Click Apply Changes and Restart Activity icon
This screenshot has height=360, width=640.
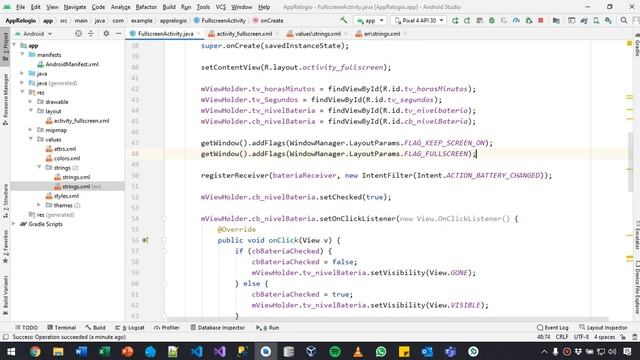pyautogui.click(x=467, y=20)
